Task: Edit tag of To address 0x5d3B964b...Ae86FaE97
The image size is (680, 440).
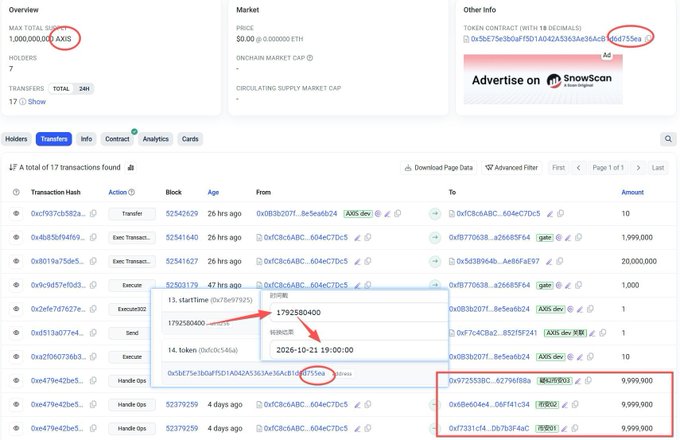Action: [549, 261]
